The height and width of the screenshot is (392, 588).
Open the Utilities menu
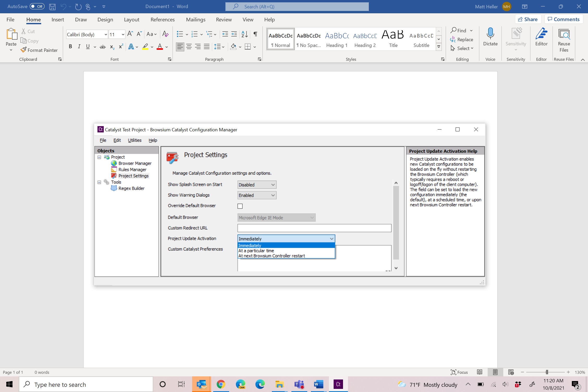click(x=134, y=140)
